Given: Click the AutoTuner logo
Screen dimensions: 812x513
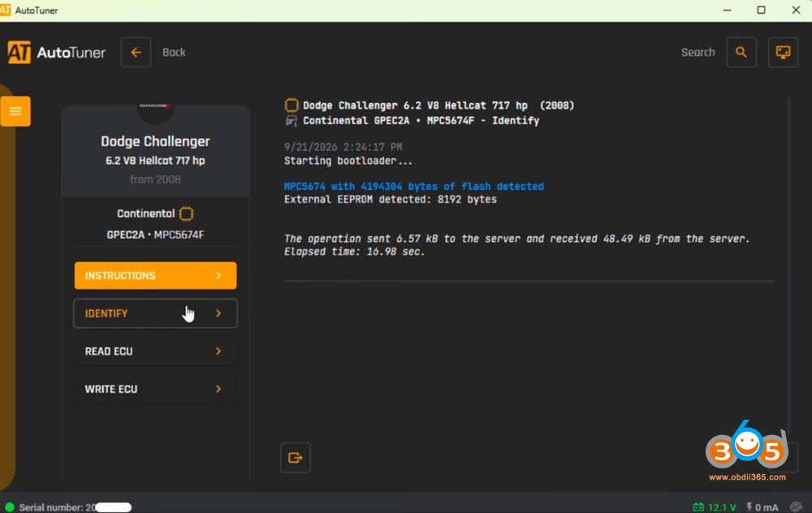Looking at the screenshot, I should coord(57,52).
